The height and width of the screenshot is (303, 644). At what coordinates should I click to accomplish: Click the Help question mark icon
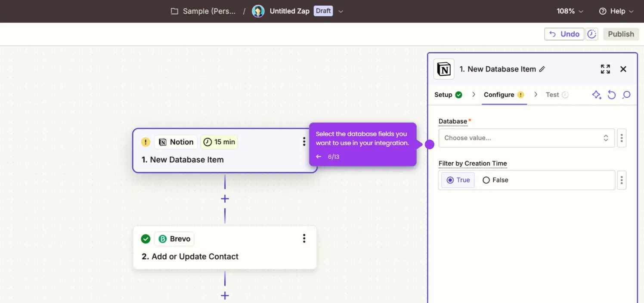tap(603, 11)
